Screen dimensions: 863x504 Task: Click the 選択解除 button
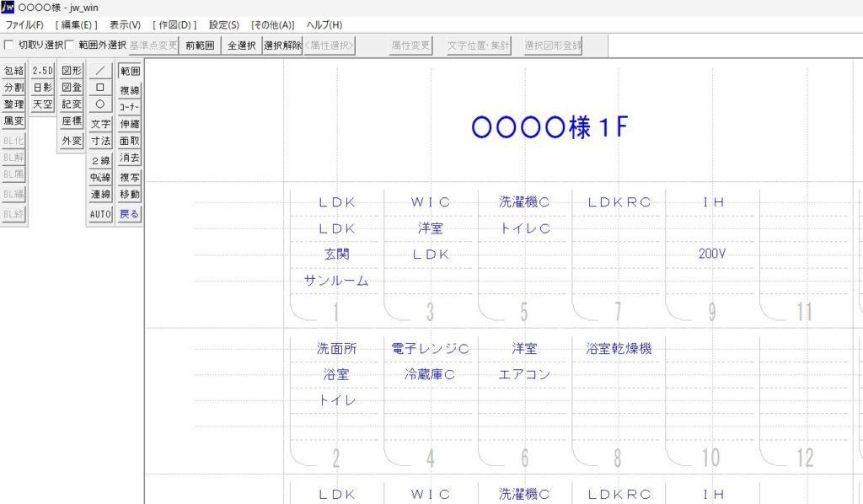click(x=282, y=46)
